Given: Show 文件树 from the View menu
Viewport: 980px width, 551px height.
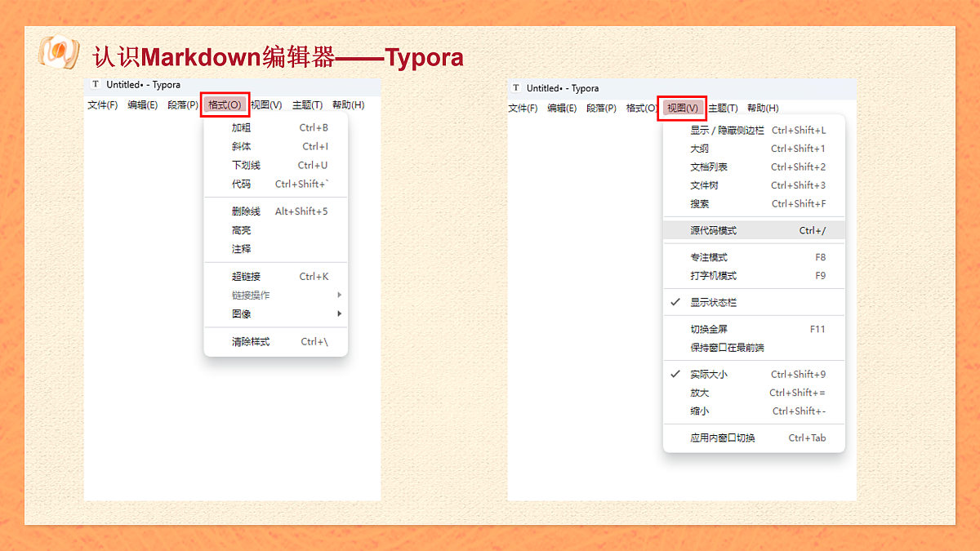Looking at the screenshot, I should tap(754, 185).
